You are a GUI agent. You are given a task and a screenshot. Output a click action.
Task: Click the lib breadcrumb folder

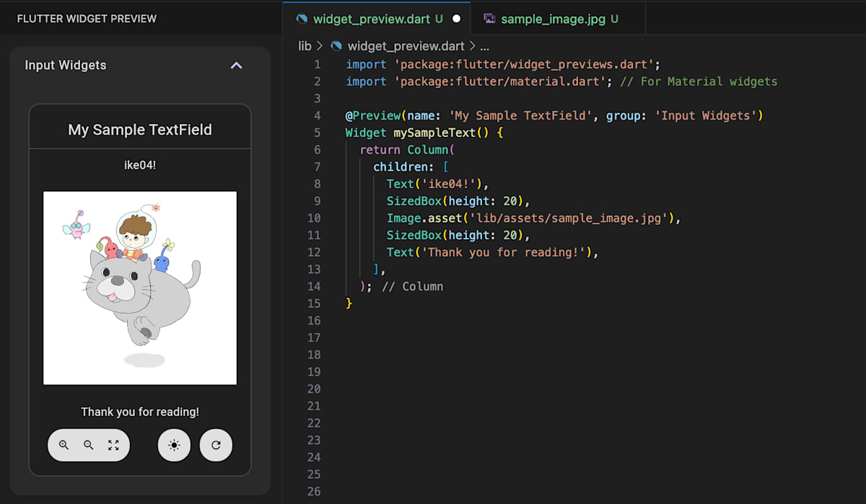pos(305,46)
